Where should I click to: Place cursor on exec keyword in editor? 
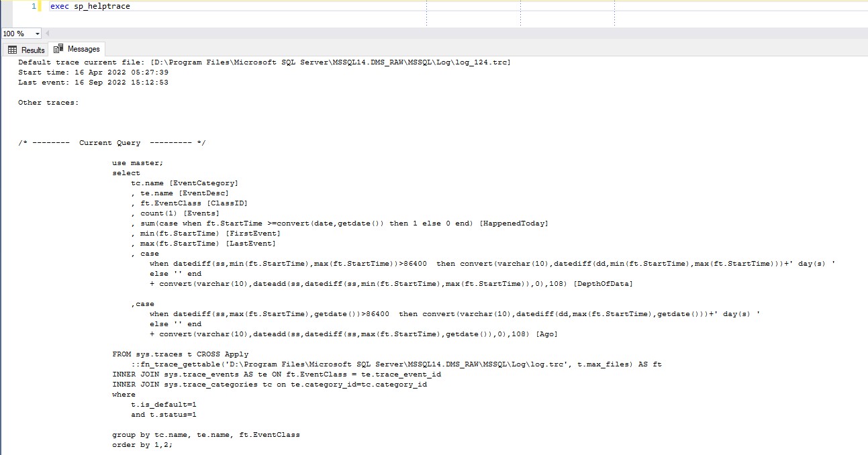60,6
